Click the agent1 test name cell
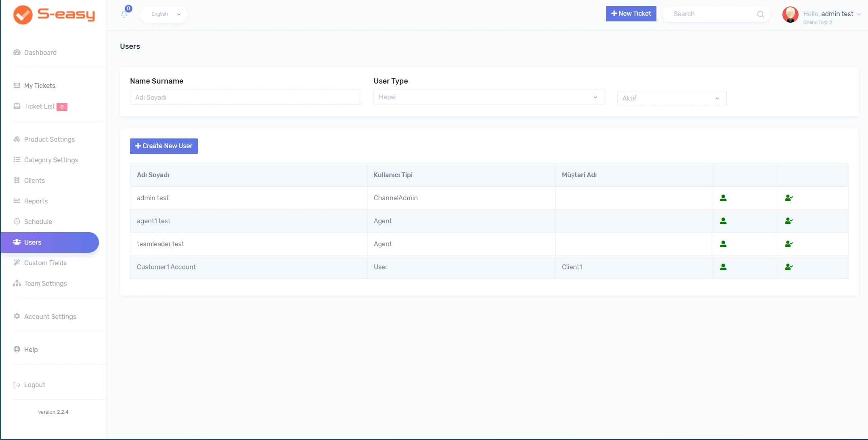The height and width of the screenshot is (440, 868). coord(248,221)
